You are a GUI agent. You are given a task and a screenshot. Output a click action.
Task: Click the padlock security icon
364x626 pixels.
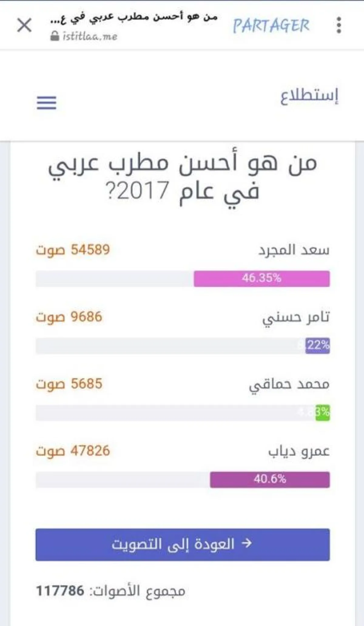tap(55, 36)
